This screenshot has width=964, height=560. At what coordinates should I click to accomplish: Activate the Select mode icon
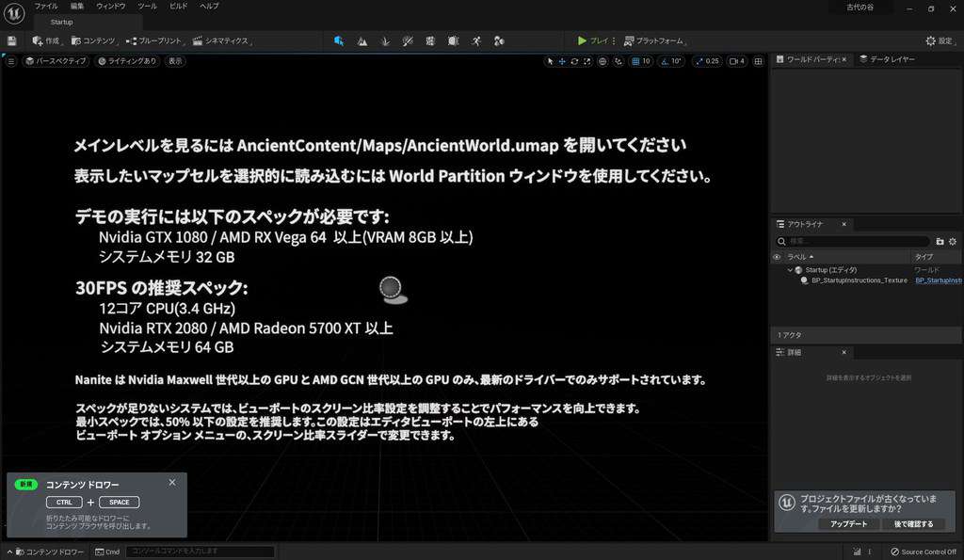[x=339, y=40]
